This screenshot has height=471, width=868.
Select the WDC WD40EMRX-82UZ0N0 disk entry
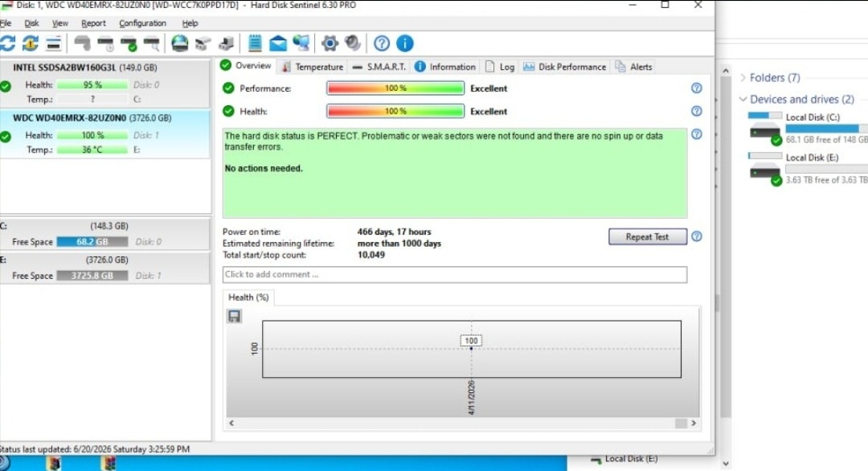click(x=104, y=134)
